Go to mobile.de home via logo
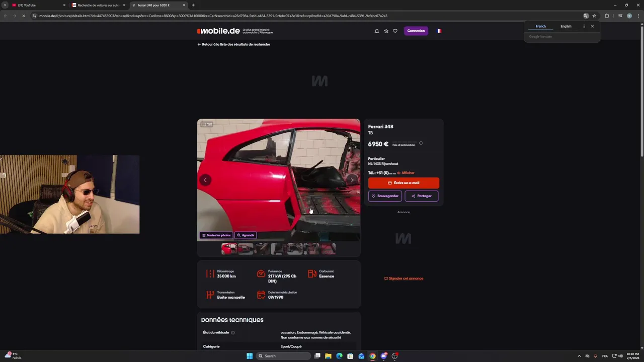644x362 pixels. click(x=218, y=31)
